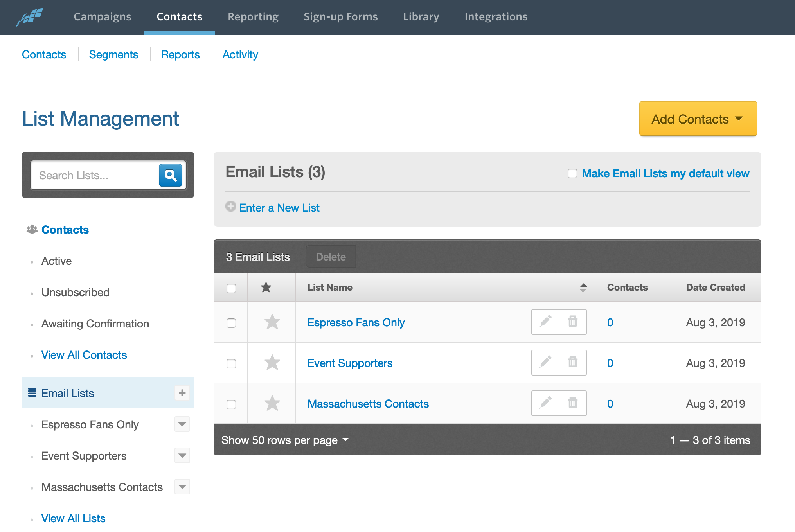Click the Enter a New List link
This screenshot has height=532, width=795.
(279, 207)
